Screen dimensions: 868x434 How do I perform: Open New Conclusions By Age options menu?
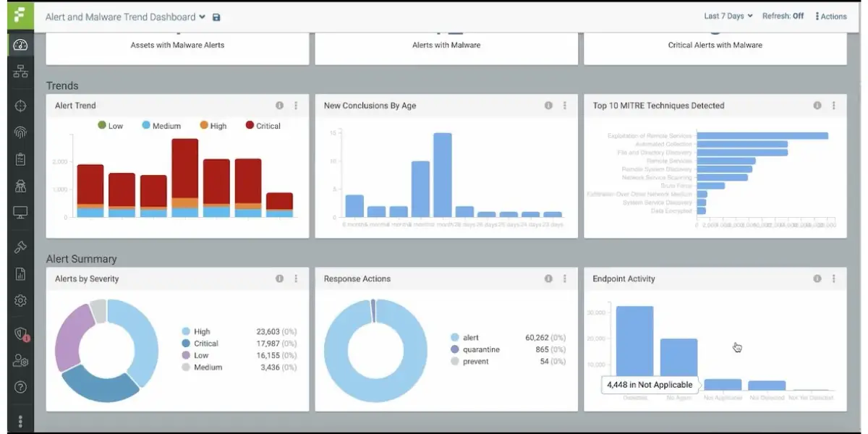565,106
